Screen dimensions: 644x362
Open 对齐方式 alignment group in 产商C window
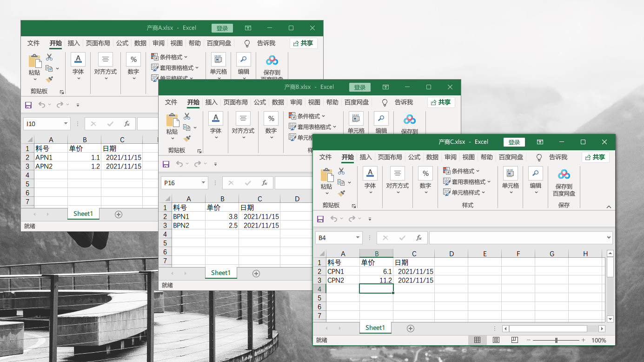(398, 181)
